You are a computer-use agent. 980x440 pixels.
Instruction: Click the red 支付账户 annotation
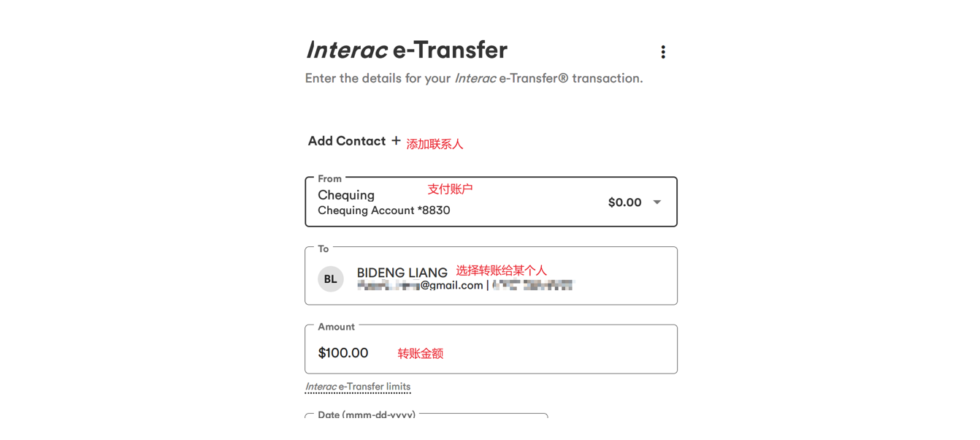[x=450, y=189]
